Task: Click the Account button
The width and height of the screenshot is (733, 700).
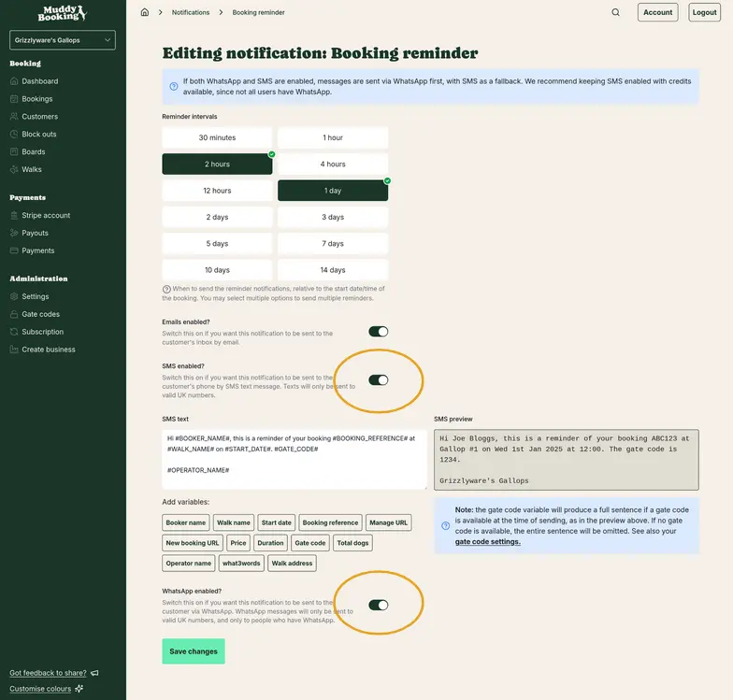Action: (658, 12)
